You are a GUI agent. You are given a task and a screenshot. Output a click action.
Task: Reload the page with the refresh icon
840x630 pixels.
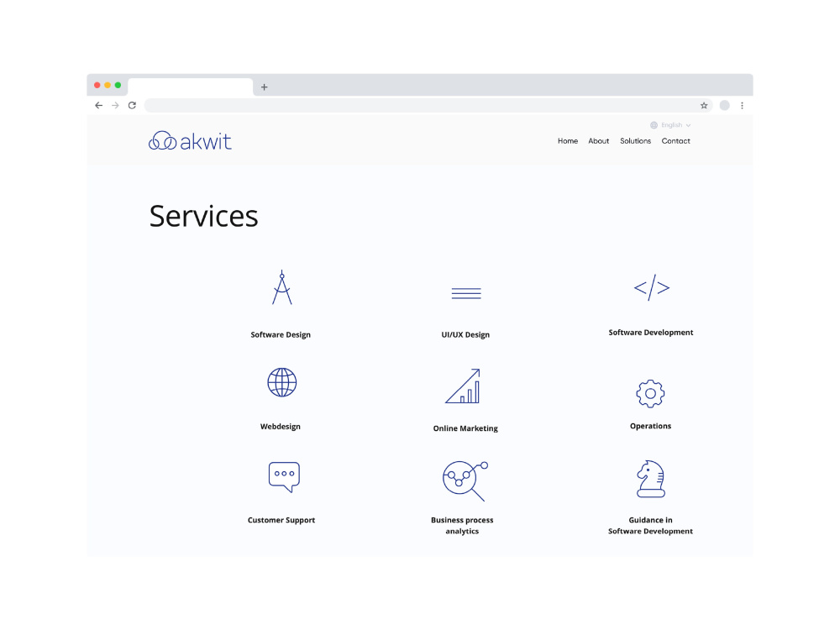[x=133, y=106]
